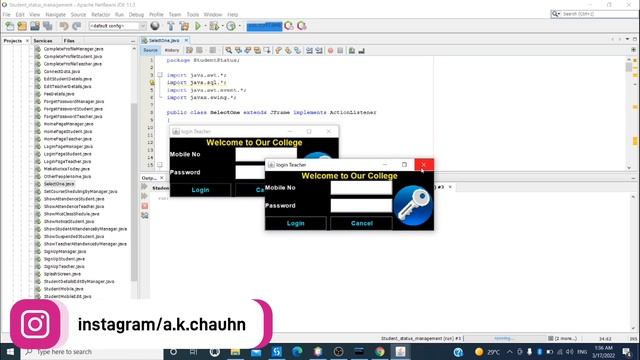Open the Run Project dropdown arrow
The height and width of the screenshot is (360, 640).
coord(205,26)
